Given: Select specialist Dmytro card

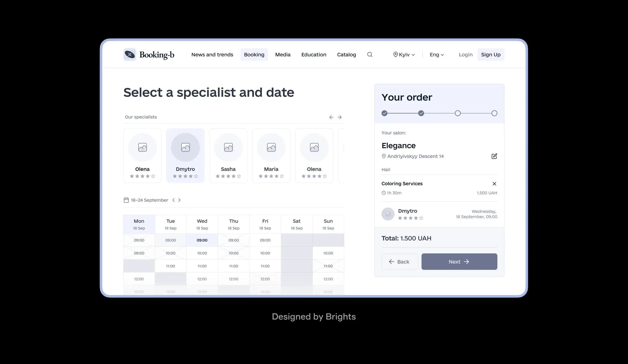Looking at the screenshot, I should pos(185,156).
